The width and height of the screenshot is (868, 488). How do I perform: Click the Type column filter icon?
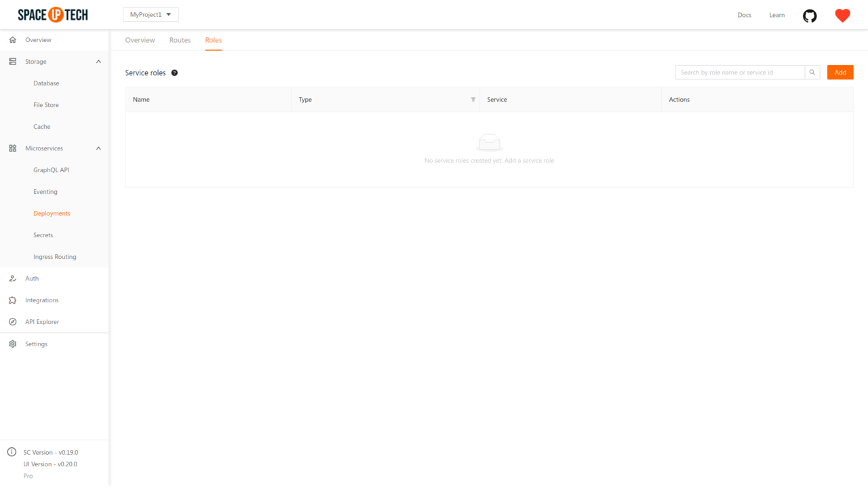(x=473, y=100)
